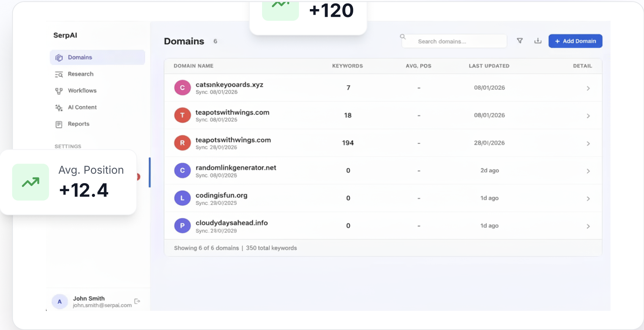
Task: Click the keyword count 194
Action: 348,143
